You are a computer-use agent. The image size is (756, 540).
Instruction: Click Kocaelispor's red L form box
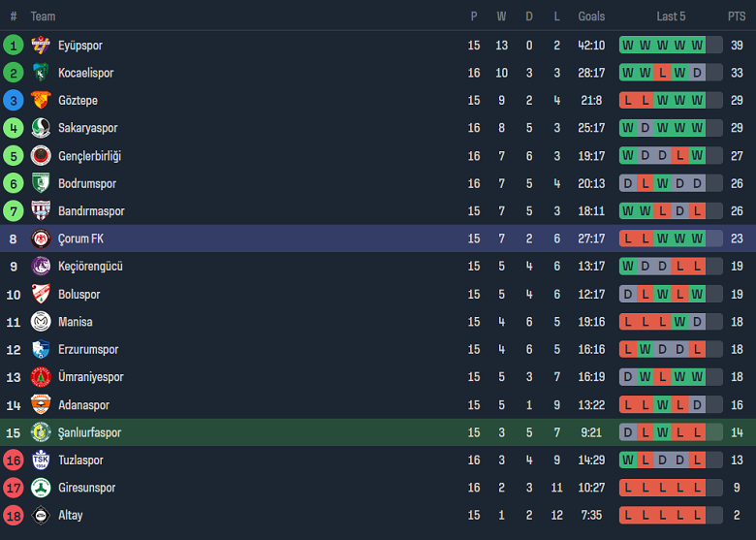pos(662,73)
